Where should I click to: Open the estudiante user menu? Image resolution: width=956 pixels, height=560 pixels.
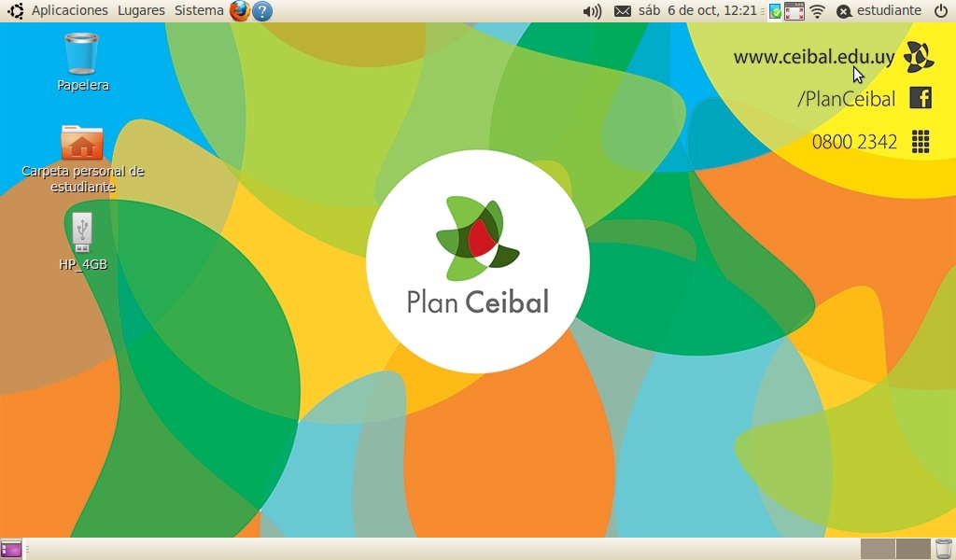click(x=879, y=11)
